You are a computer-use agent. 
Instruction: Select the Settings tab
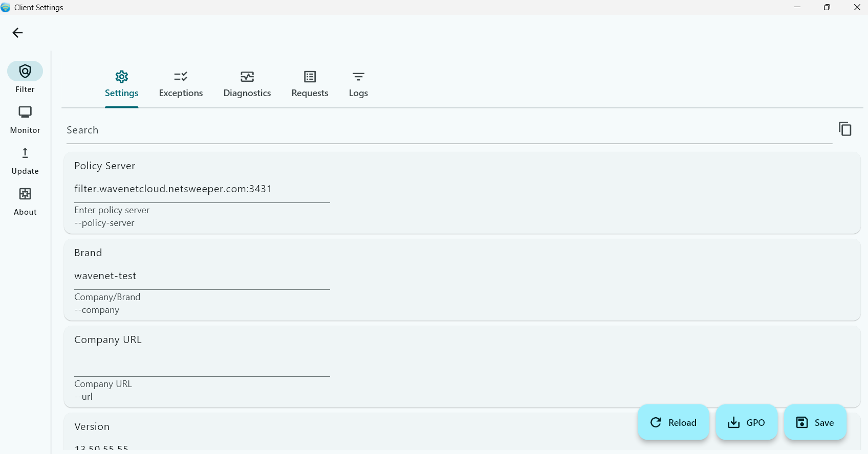pyautogui.click(x=122, y=85)
